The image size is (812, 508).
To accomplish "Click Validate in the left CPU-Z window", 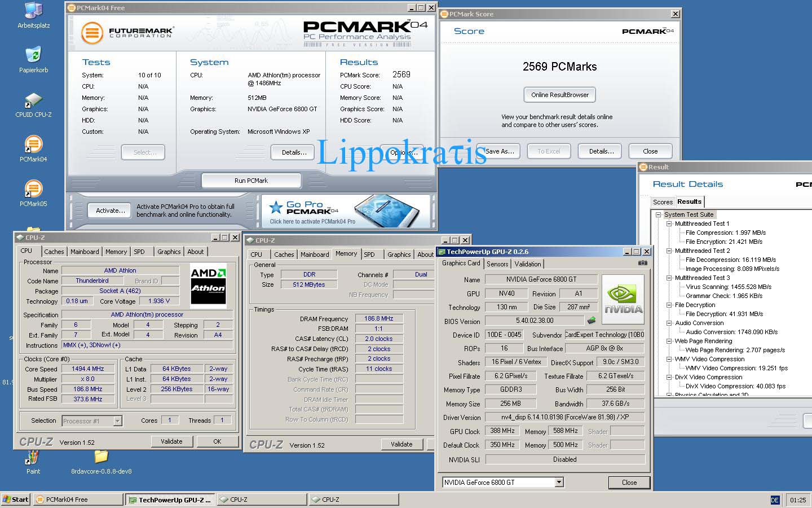I will [171, 441].
